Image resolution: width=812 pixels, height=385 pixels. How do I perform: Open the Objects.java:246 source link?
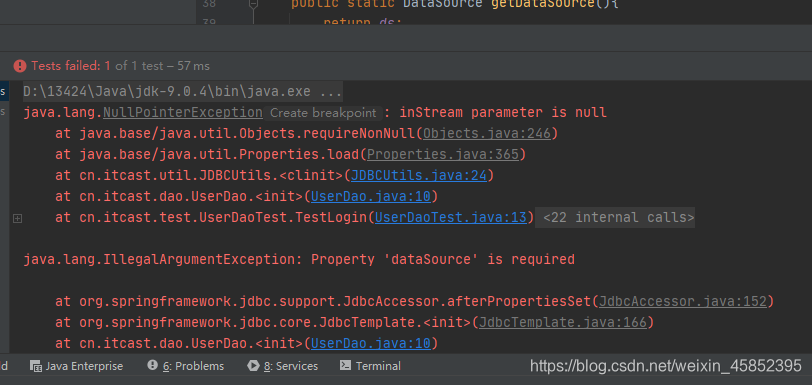(487, 133)
